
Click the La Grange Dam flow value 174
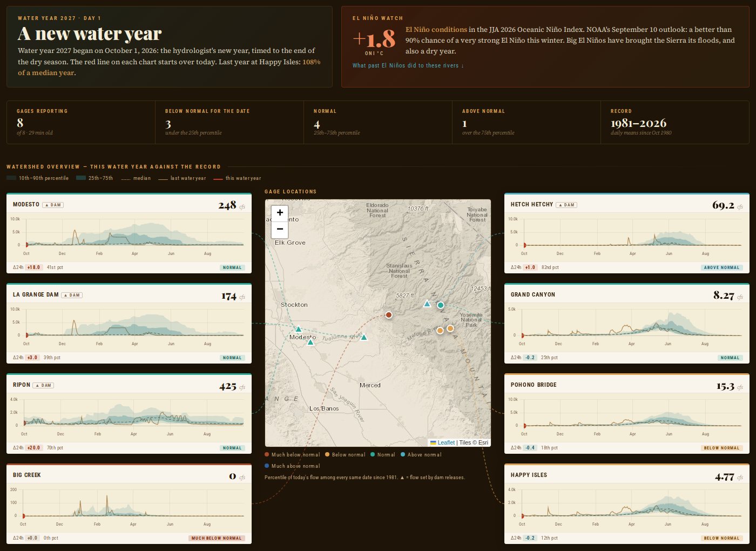pyautogui.click(x=229, y=296)
